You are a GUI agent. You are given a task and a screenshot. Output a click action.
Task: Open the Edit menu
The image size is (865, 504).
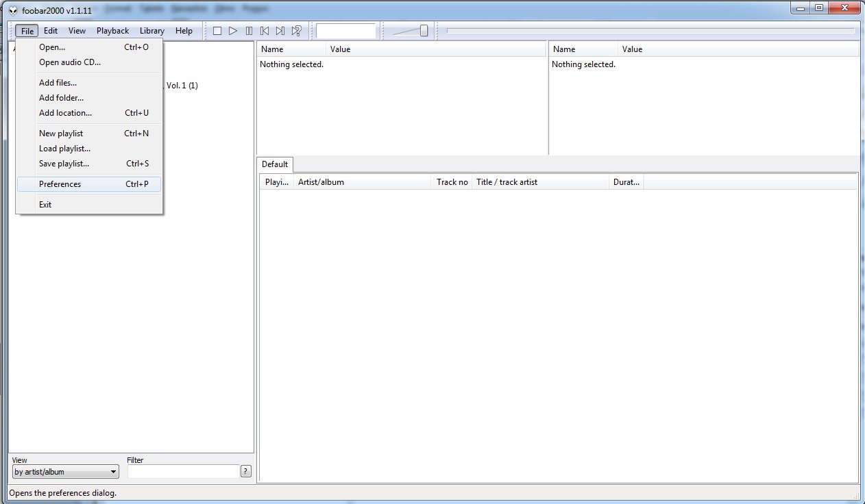tap(51, 31)
